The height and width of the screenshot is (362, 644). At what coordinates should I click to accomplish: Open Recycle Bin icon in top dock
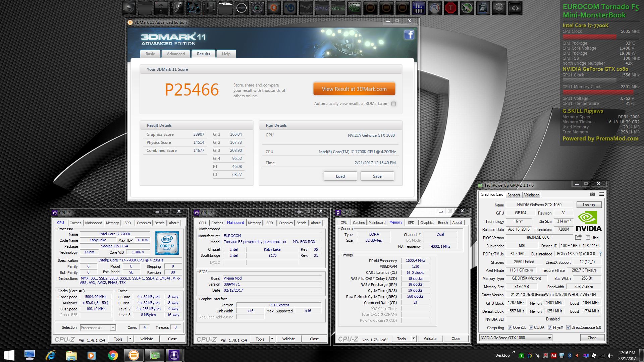click(515, 8)
